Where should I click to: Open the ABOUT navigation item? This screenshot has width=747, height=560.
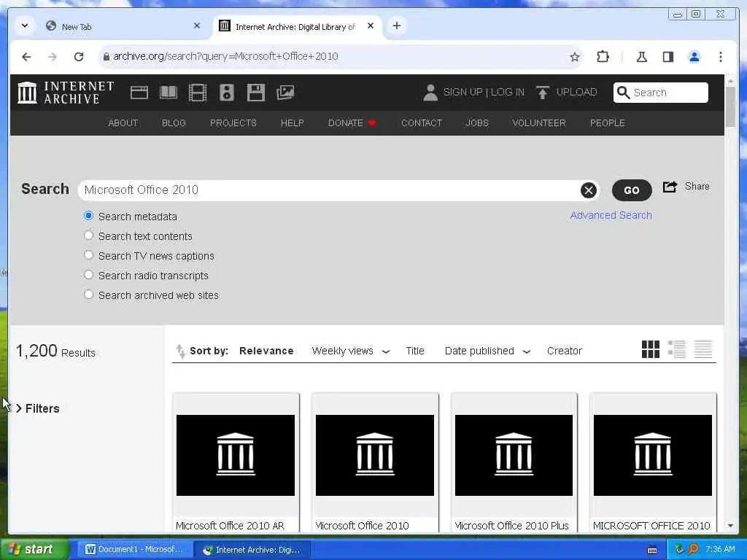coord(123,122)
